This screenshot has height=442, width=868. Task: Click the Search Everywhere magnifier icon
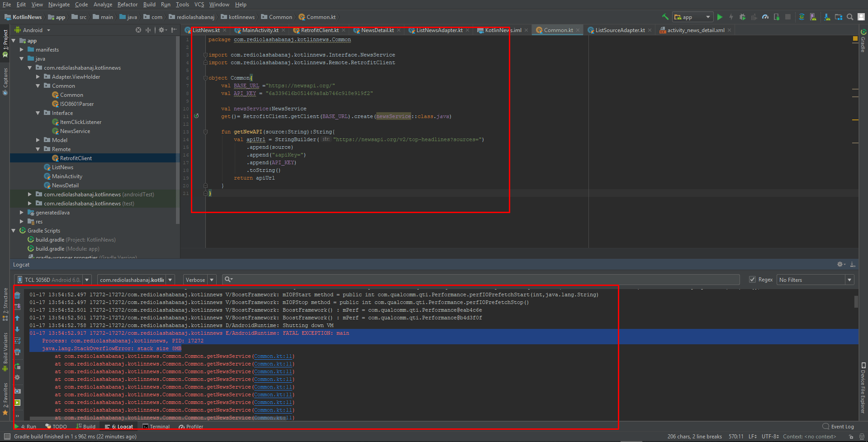coord(850,17)
